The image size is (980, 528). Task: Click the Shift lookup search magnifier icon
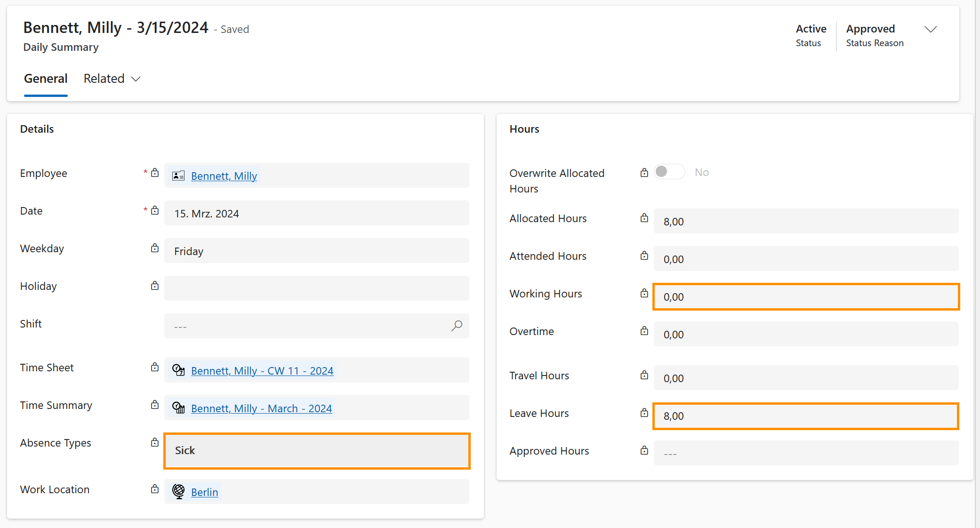(457, 326)
